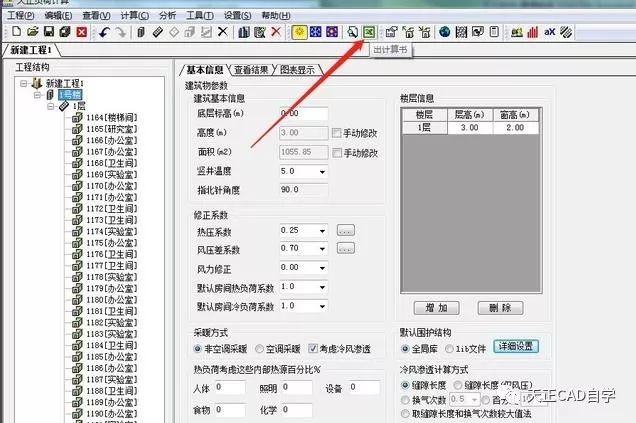This screenshot has height=423, width=636.
Task: Click the hatched pattern toolbar icon
Action: (x=461, y=32)
